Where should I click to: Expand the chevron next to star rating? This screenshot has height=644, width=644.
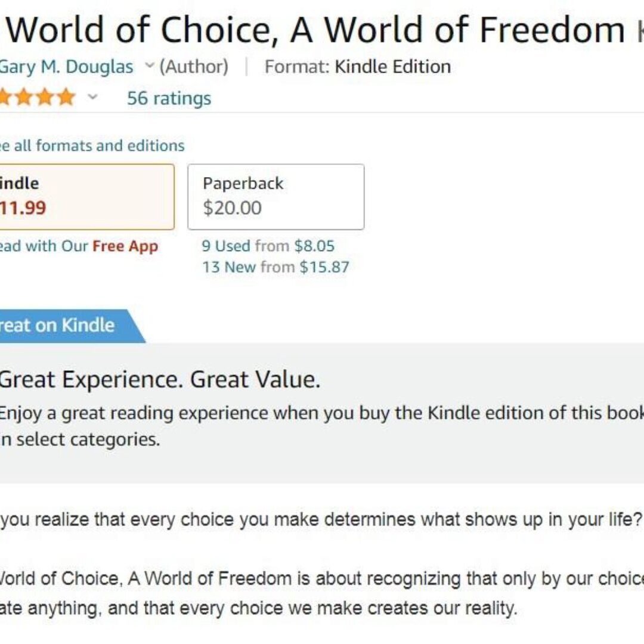coord(92,97)
